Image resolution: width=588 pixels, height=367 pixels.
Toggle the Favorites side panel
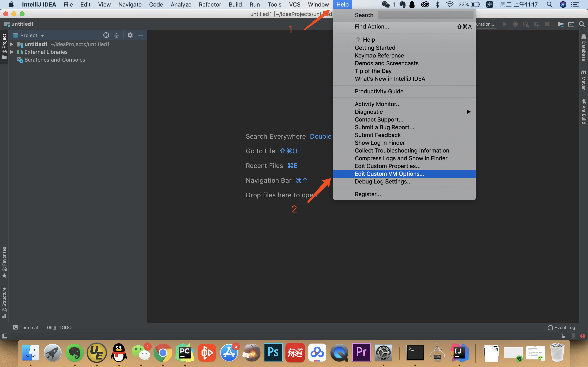[4, 262]
